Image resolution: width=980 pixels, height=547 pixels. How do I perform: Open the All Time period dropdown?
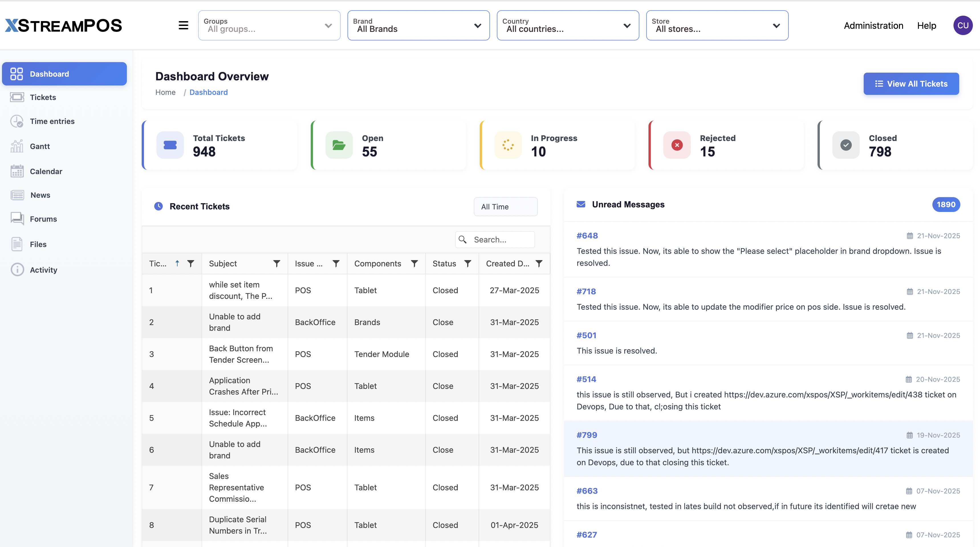click(x=506, y=207)
